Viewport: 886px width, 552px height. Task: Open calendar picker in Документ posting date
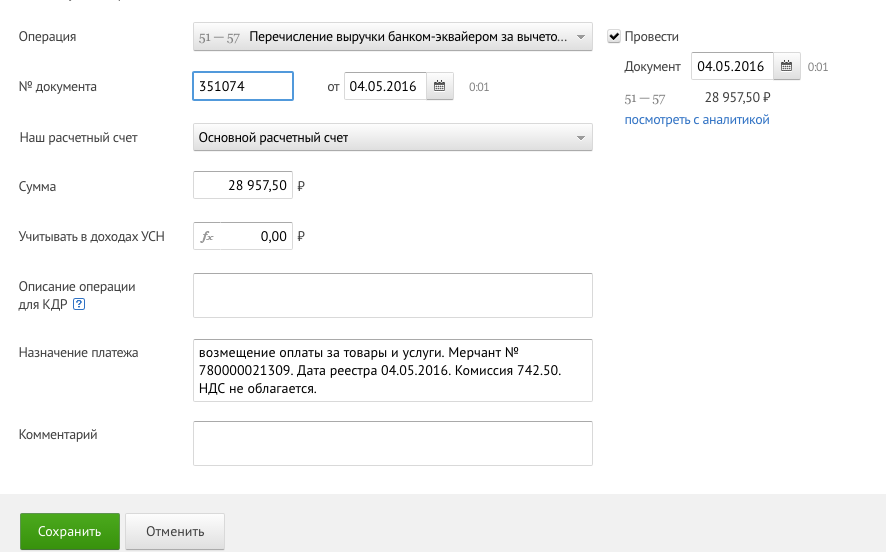(786, 67)
